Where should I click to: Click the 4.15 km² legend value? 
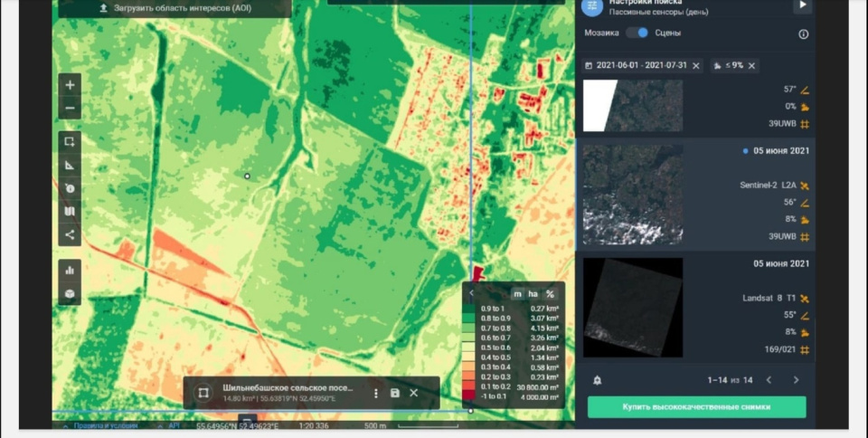click(544, 328)
